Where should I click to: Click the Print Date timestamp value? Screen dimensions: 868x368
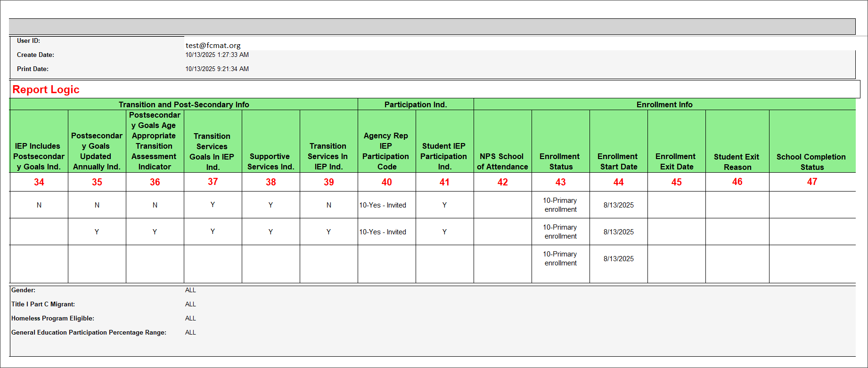(217, 69)
